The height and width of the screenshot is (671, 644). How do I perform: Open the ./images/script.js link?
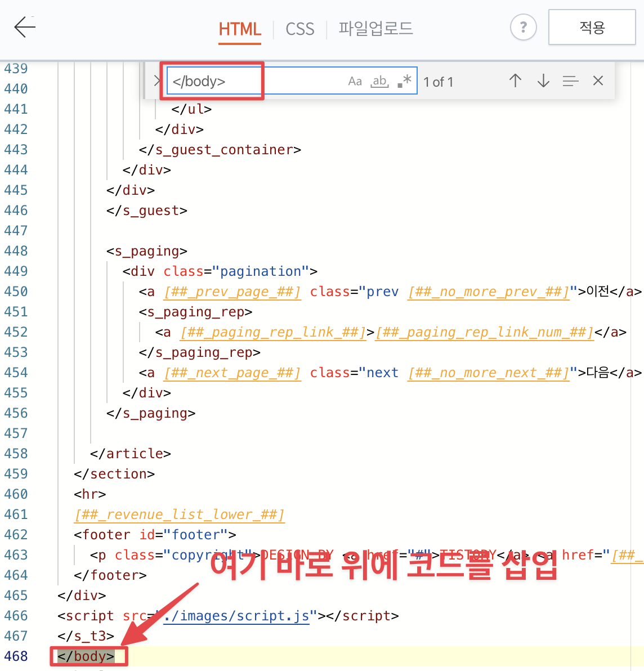[236, 616]
